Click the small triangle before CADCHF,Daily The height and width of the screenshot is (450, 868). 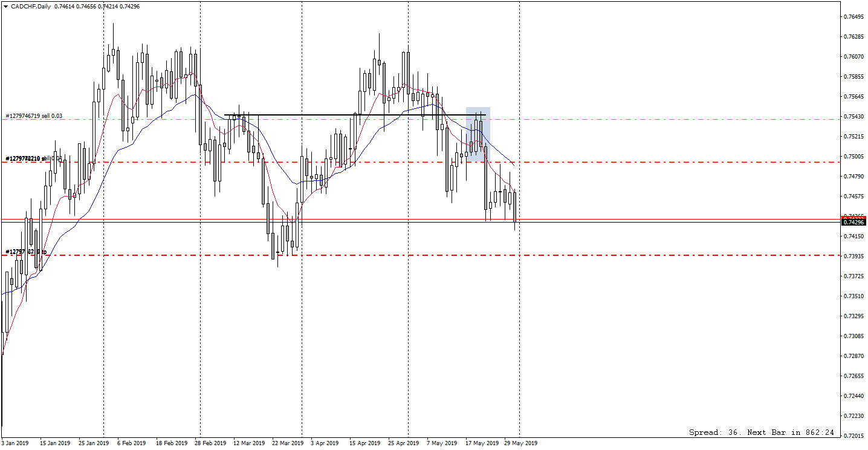[5, 5]
